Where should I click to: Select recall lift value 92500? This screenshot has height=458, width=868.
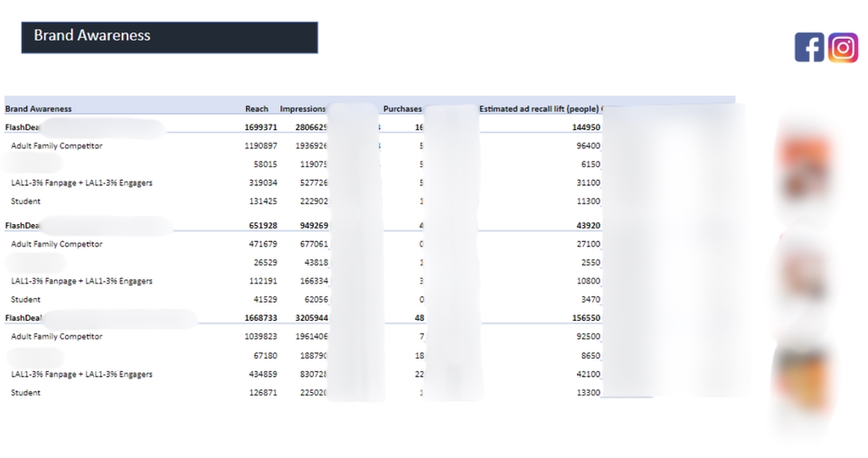tap(589, 336)
